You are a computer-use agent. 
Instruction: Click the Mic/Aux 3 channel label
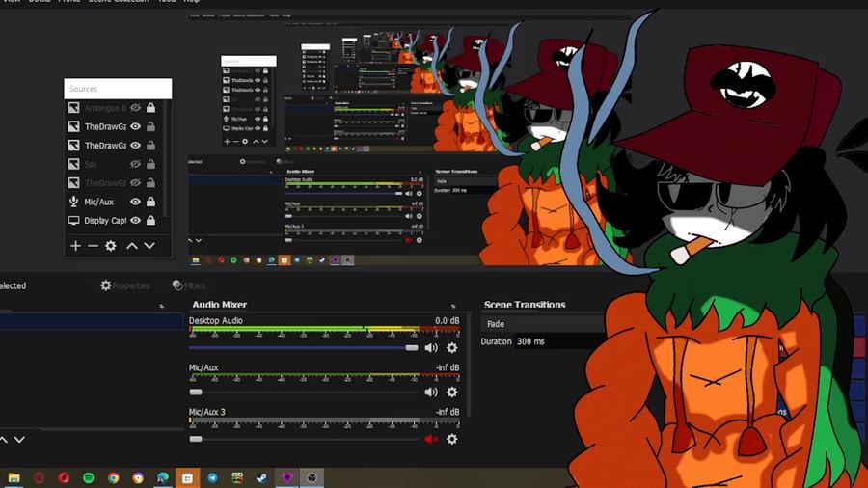click(x=207, y=412)
